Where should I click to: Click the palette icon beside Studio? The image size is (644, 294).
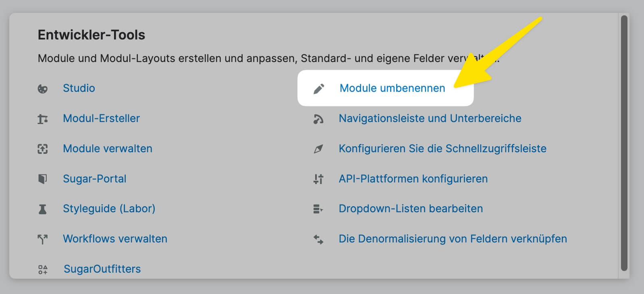[42, 89]
